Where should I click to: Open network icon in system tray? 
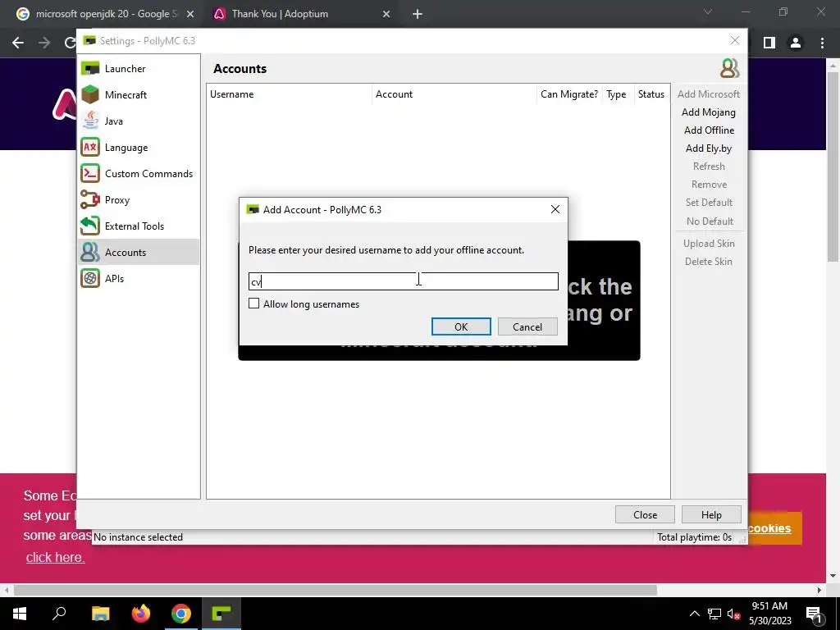point(714,614)
